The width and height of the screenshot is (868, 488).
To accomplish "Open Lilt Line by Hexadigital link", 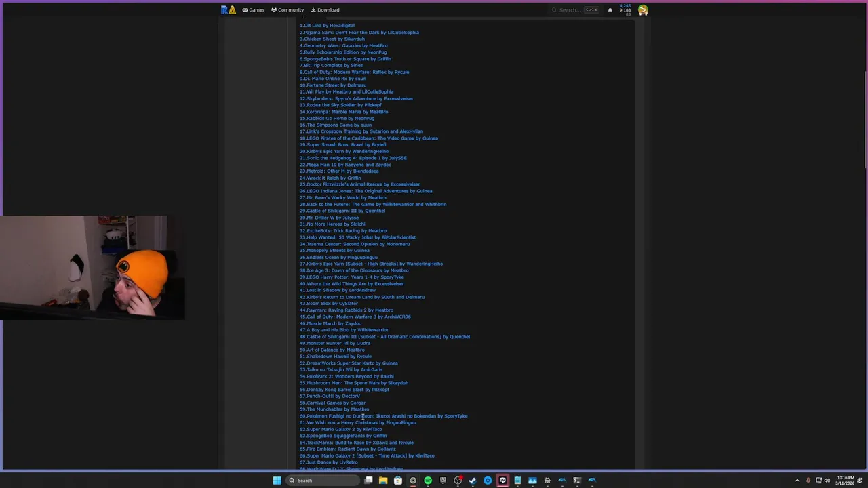I will 327,26.
